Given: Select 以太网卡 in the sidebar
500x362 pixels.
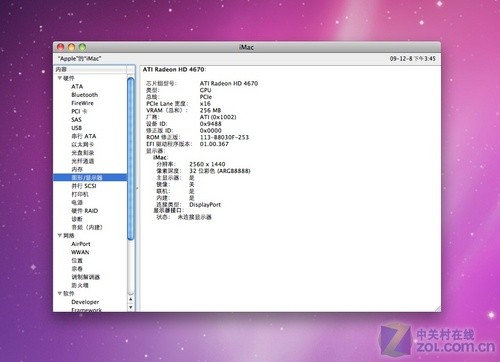Looking at the screenshot, I should pyautogui.click(x=83, y=145).
